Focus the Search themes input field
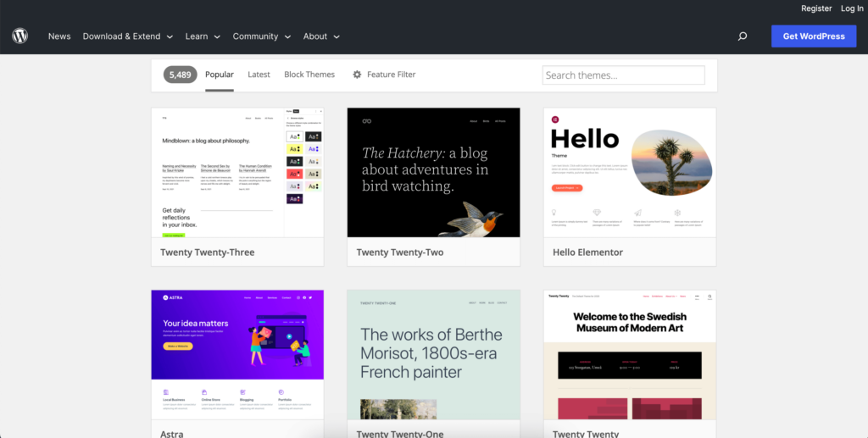This screenshot has width=868, height=438. 623,75
